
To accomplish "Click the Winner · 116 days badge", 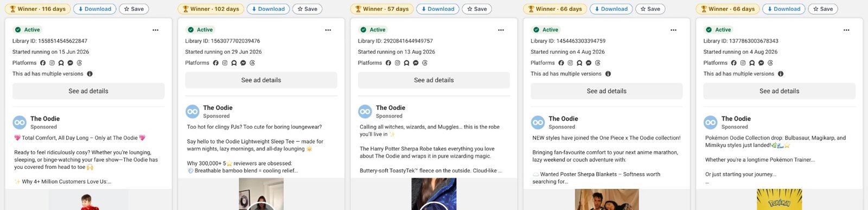I will tap(37, 9).
